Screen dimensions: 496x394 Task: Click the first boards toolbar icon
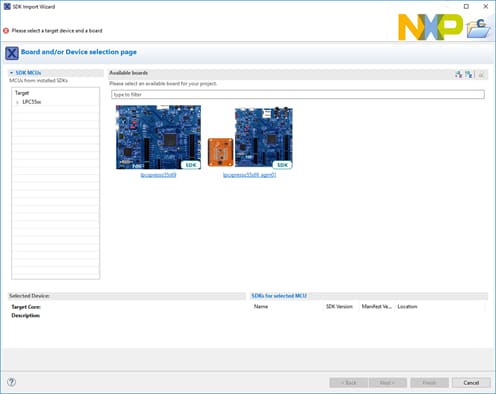coord(459,75)
